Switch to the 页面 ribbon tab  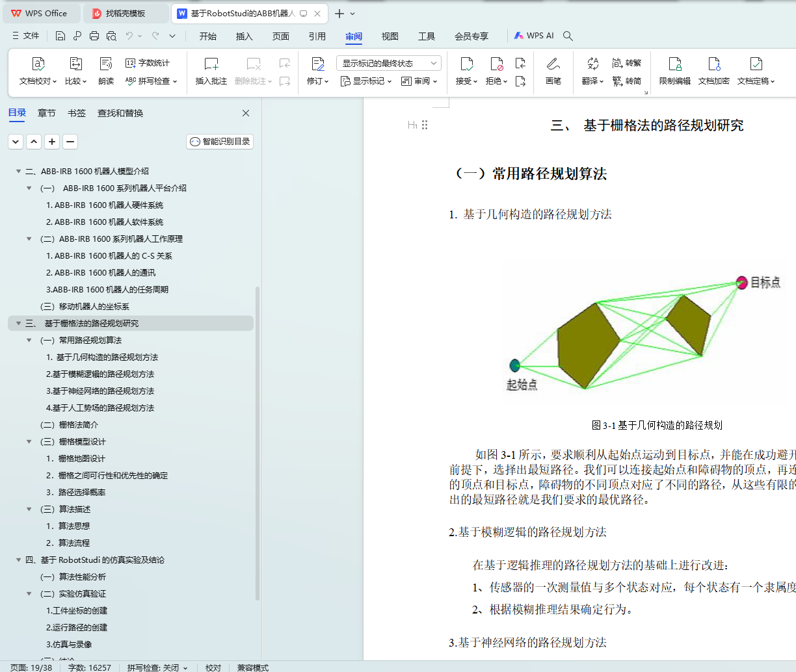(281, 36)
